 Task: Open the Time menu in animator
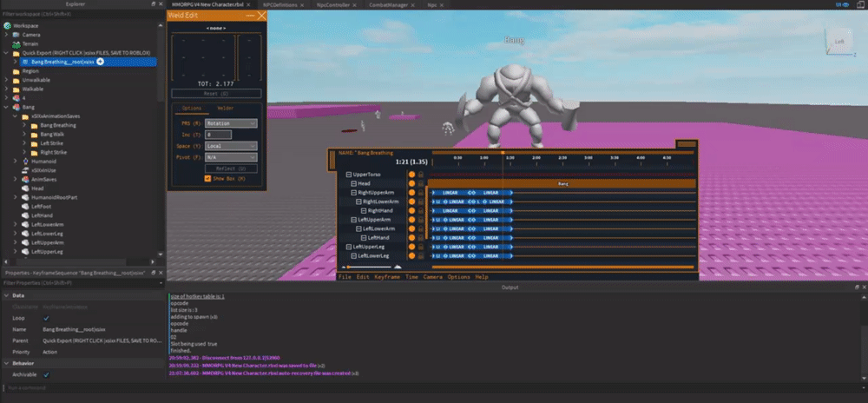click(411, 277)
